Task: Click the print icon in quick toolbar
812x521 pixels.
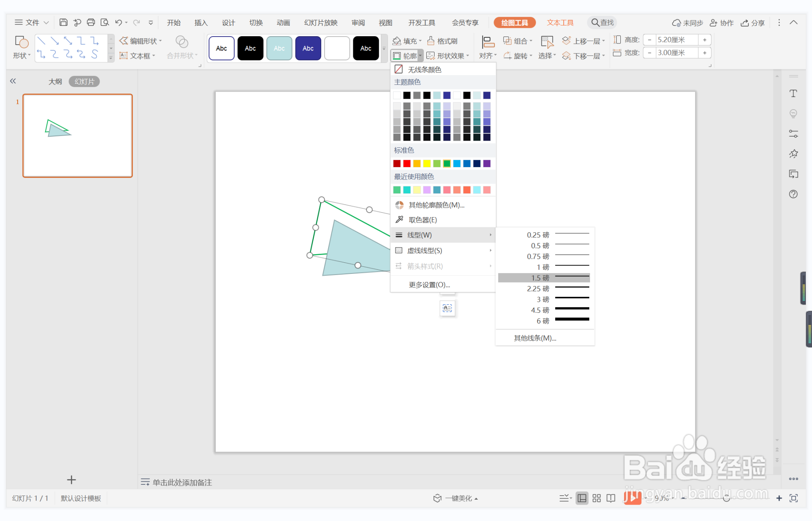Action: tap(91, 22)
